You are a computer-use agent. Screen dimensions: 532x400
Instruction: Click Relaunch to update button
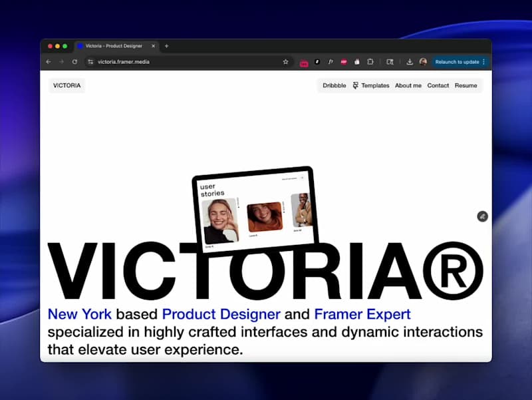click(x=457, y=62)
